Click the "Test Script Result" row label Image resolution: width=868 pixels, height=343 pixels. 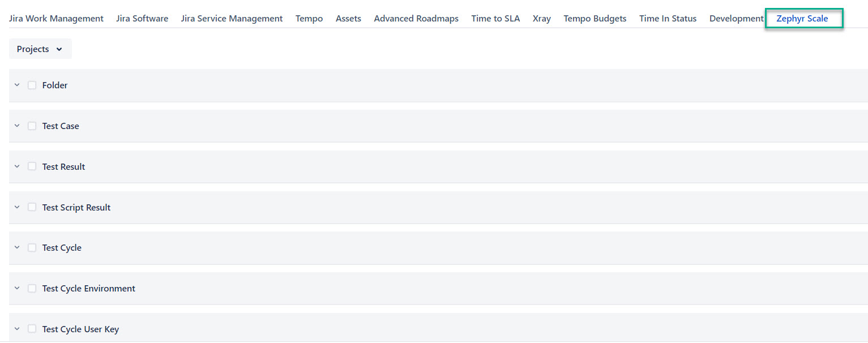coord(76,207)
